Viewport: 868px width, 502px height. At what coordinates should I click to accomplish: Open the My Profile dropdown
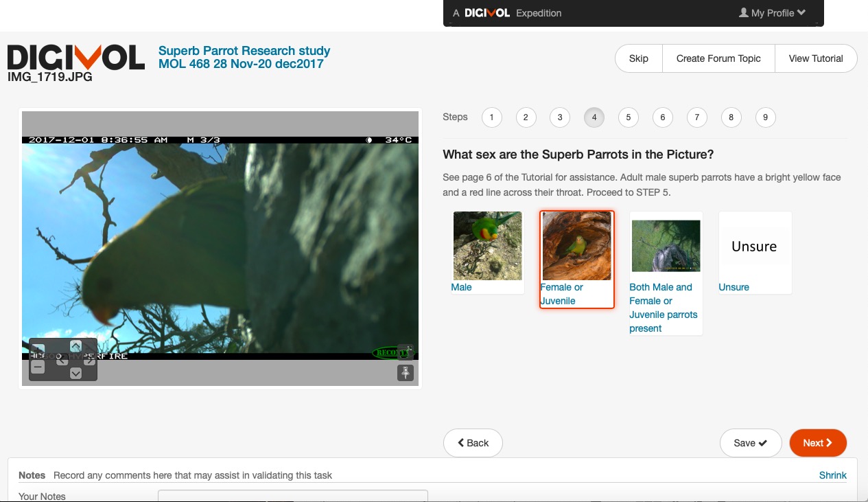772,13
